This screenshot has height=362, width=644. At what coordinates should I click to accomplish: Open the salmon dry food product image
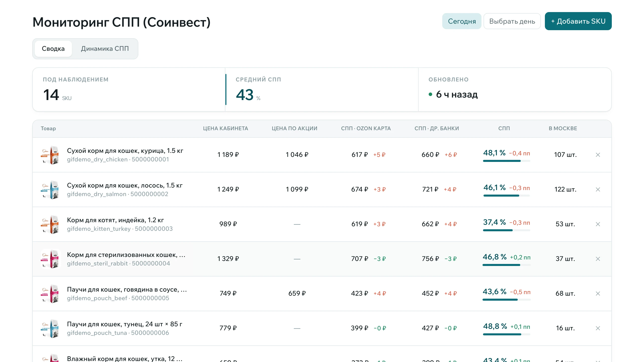pos(51,190)
